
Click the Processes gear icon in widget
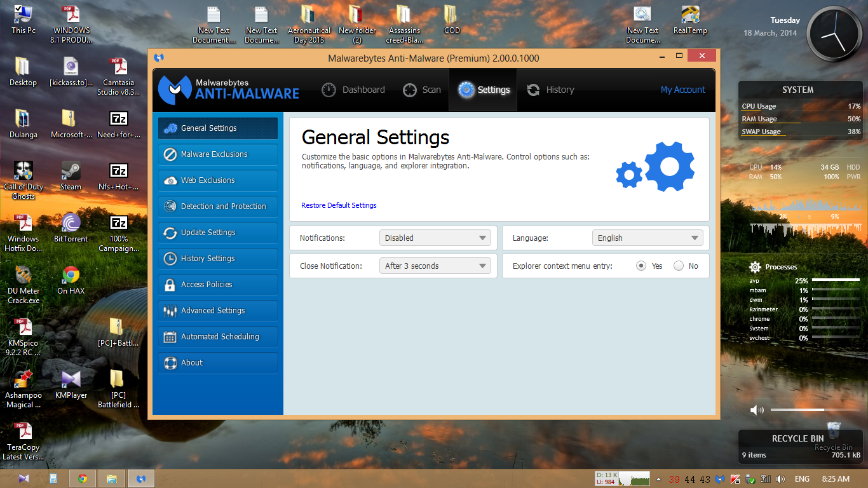click(x=755, y=267)
